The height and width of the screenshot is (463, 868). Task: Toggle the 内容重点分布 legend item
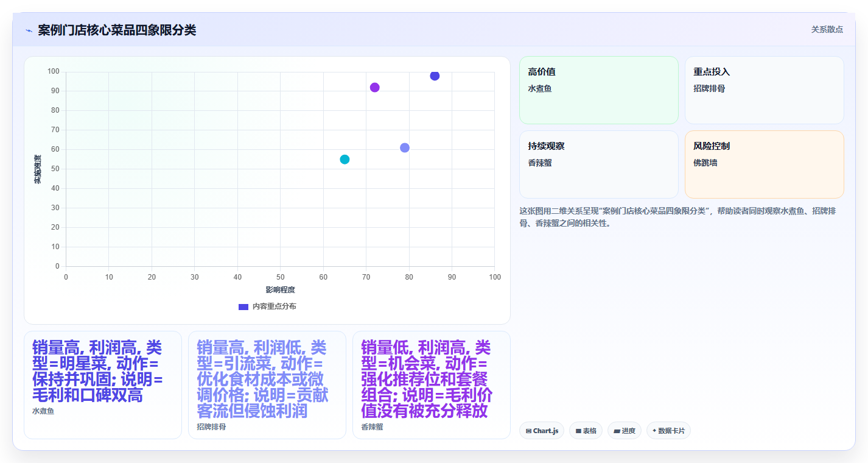coord(267,306)
